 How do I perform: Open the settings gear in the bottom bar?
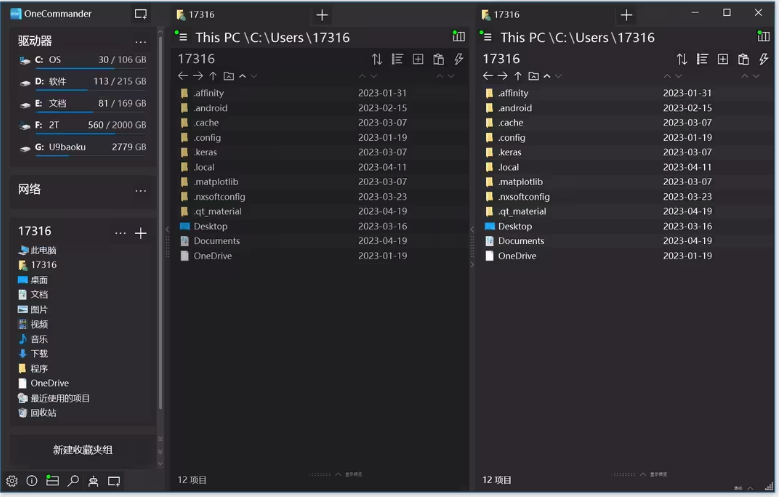coord(12,481)
